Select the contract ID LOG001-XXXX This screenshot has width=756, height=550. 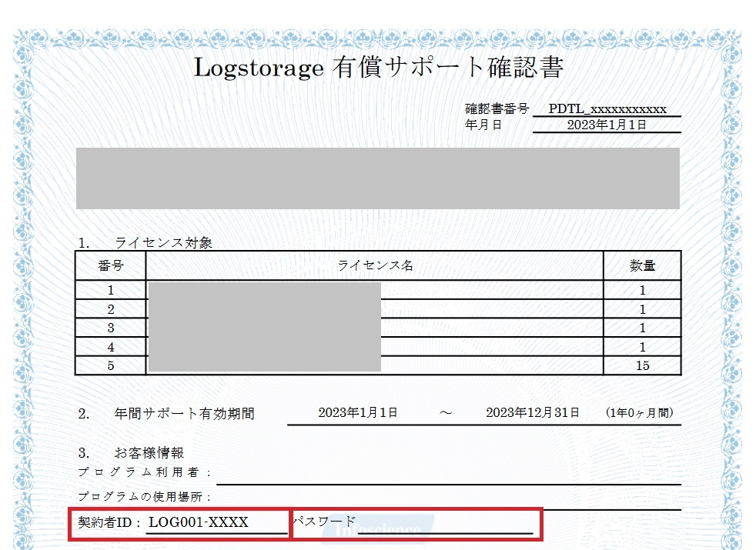[x=199, y=522]
